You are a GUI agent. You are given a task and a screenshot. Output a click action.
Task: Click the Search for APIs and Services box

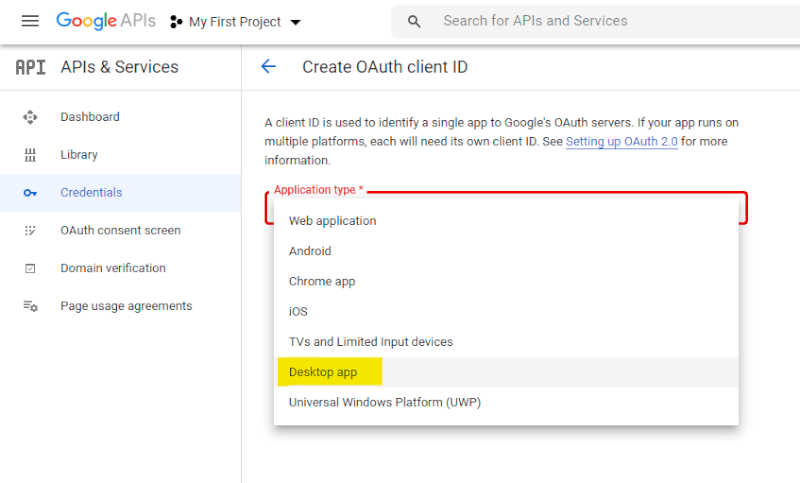600,21
